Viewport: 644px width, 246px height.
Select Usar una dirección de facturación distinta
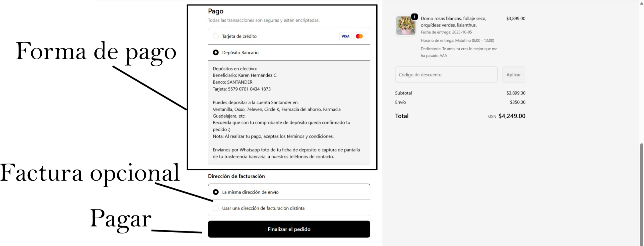click(216, 208)
